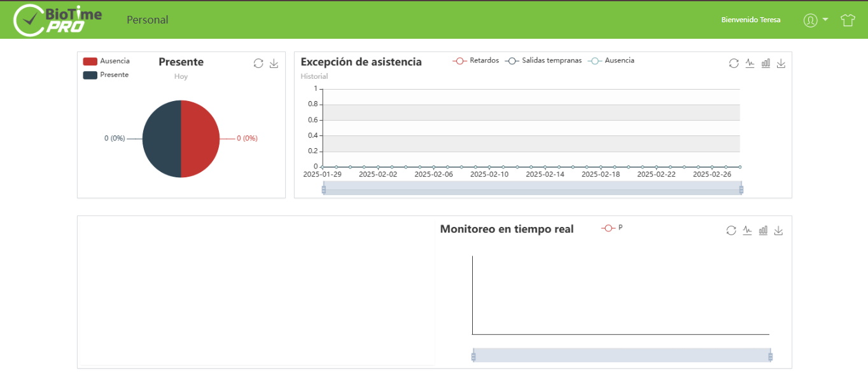This screenshot has height=382, width=868.
Task: Adjust the date range slider below exception chart
Action: point(532,188)
